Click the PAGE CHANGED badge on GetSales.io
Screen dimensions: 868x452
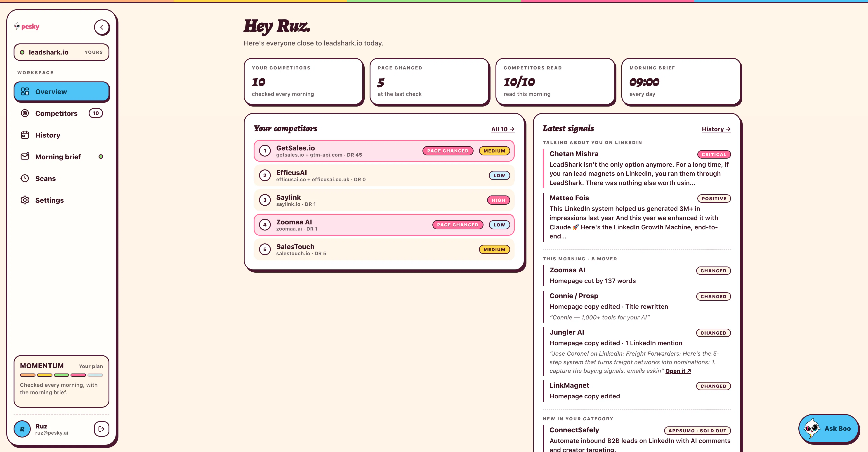pyautogui.click(x=448, y=151)
